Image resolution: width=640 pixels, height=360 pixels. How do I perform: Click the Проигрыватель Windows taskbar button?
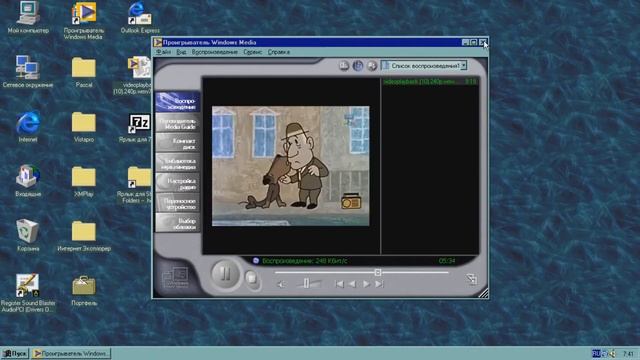71,353
